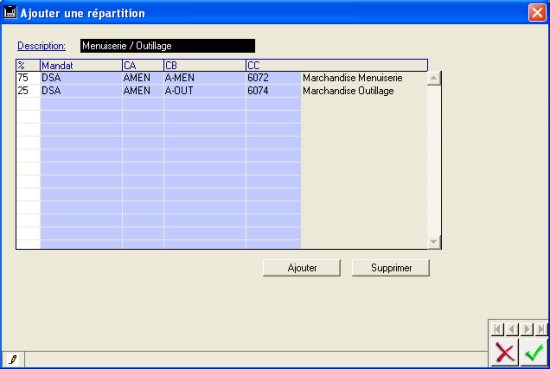Select the 6072 account cell

click(273, 78)
